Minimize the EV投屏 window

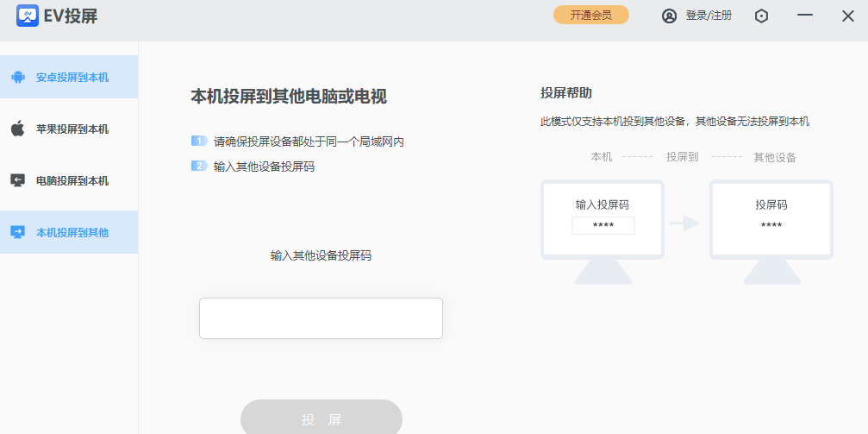click(805, 16)
